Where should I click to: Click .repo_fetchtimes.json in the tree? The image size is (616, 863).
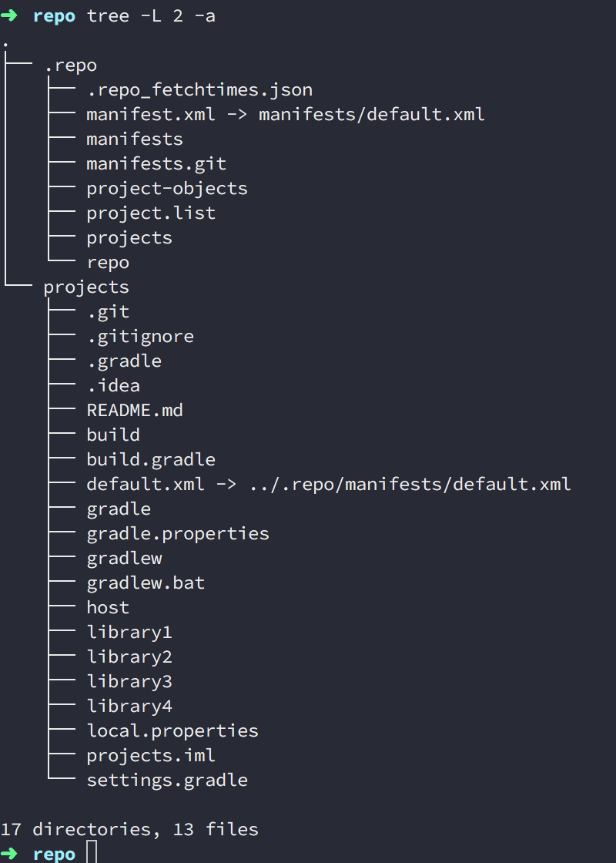(199, 90)
